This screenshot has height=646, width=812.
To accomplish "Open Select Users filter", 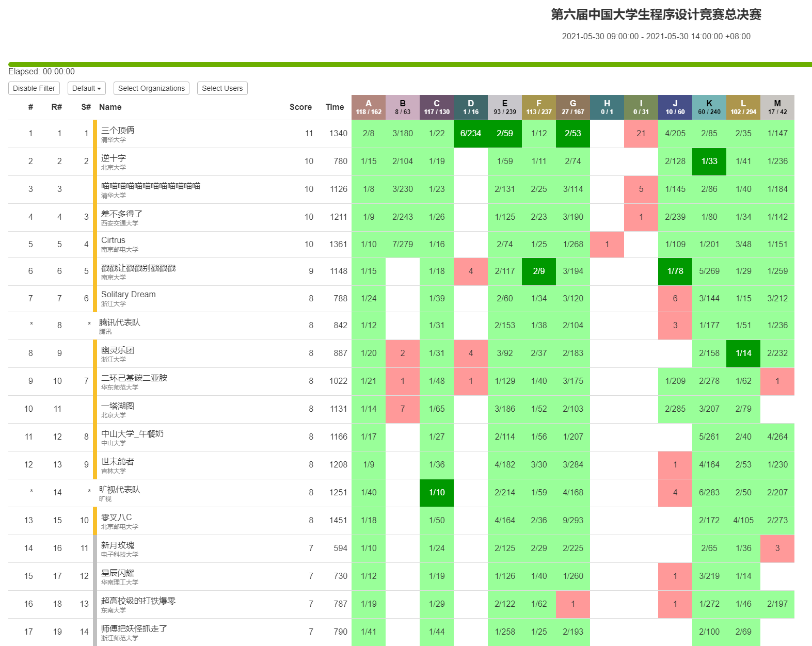I will [x=222, y=88].
